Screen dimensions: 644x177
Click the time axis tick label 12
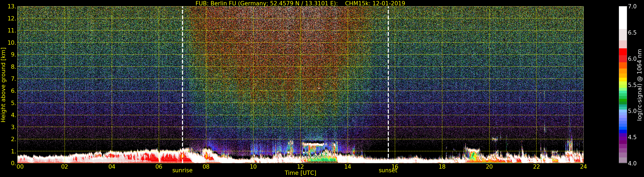(x=300, y=166)
